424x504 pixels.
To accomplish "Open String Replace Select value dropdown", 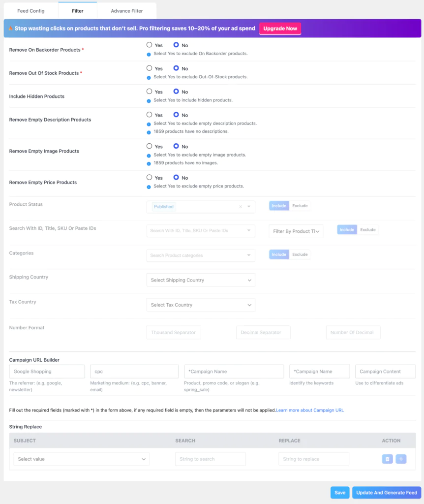I will [81, 459].
